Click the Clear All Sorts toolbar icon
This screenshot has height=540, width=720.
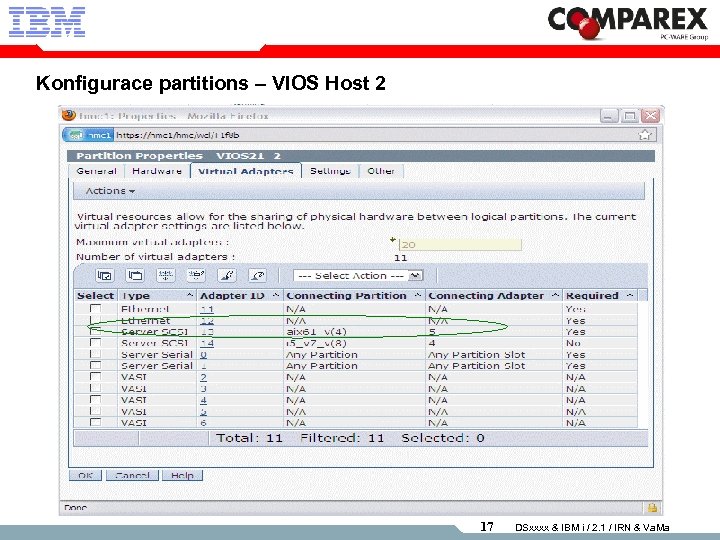(257, 276)
